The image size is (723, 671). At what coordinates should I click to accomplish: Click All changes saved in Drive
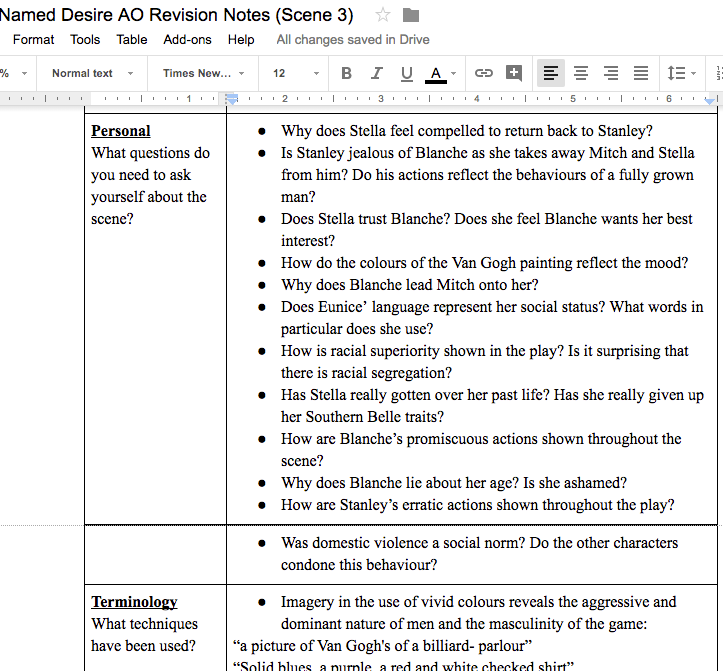[353, 40]
